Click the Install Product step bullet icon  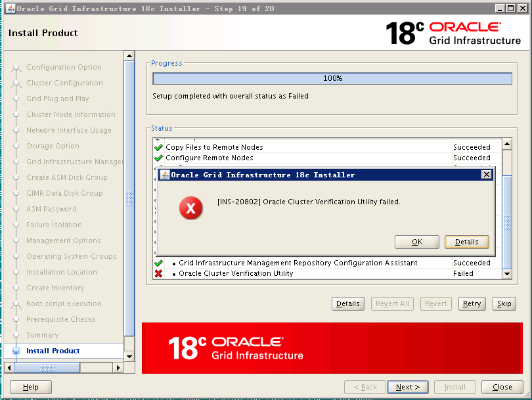[16, 351]
